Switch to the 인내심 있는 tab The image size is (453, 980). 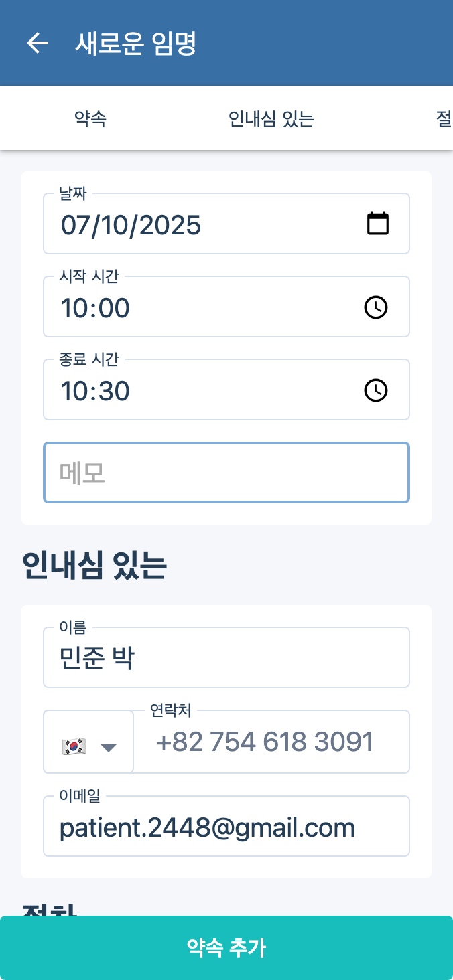271,119
